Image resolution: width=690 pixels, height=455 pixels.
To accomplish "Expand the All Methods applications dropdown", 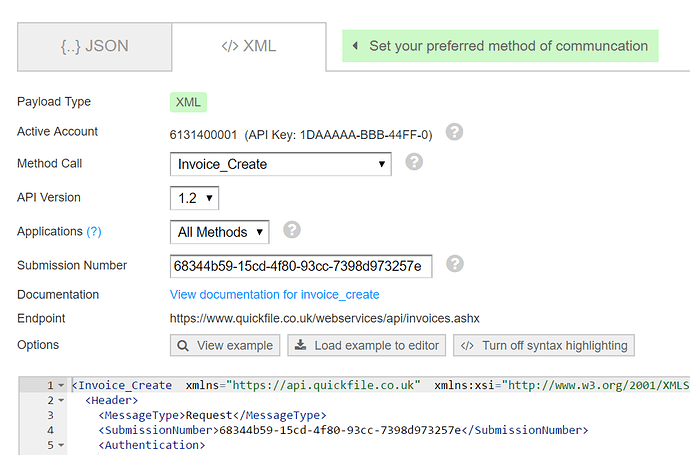I will click(219, 232).
